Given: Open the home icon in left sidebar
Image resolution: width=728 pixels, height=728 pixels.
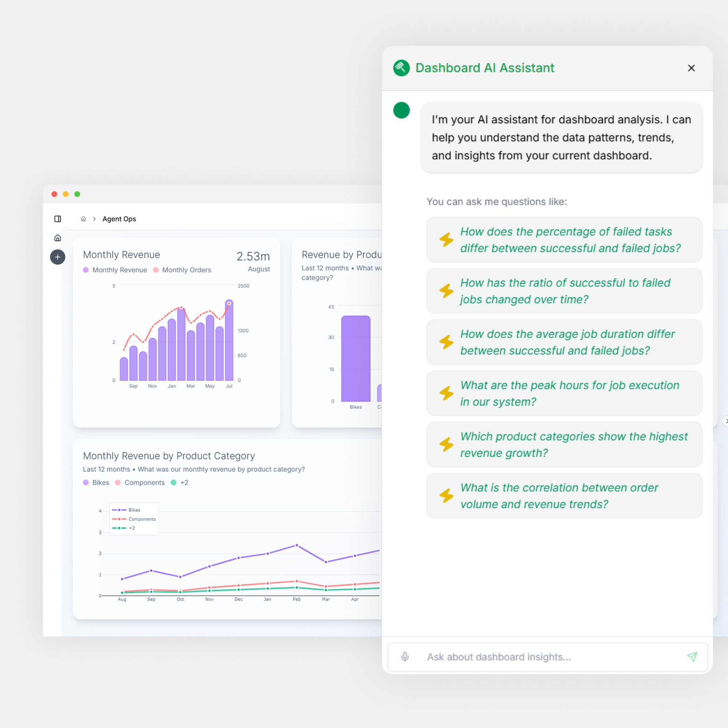Looking at the screenshot, I should coord(58,238).
